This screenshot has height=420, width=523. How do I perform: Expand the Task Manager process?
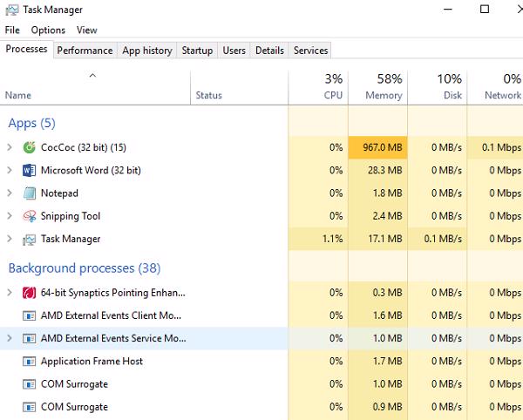pyautogui.click(x=10, y=239)
